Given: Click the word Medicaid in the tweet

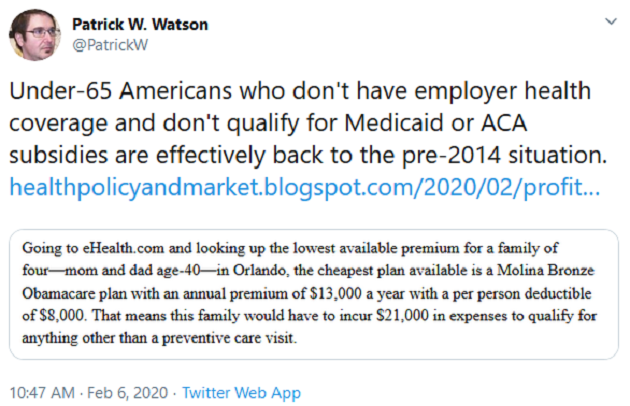Looking at the screenshot, I should [395, 123].
